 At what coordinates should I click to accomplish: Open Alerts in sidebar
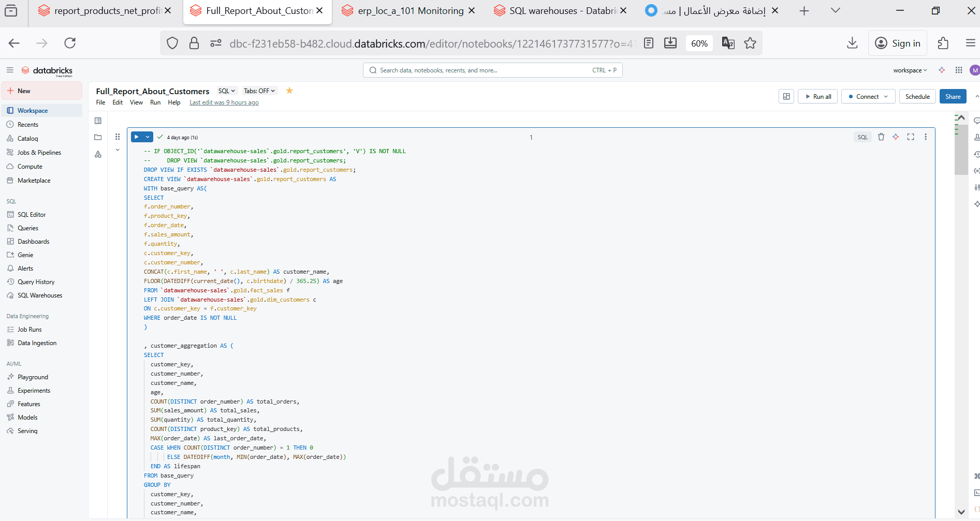point(41,269)
